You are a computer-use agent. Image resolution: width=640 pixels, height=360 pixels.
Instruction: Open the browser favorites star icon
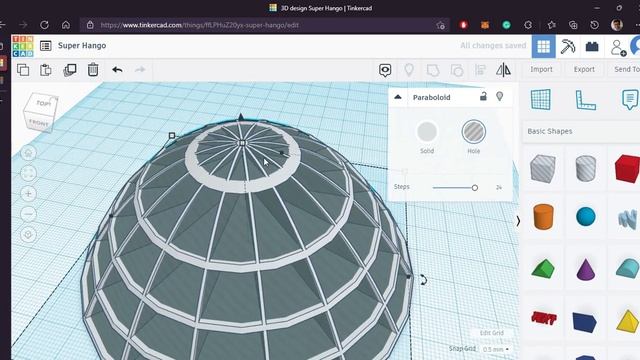(x=551, y=25)
